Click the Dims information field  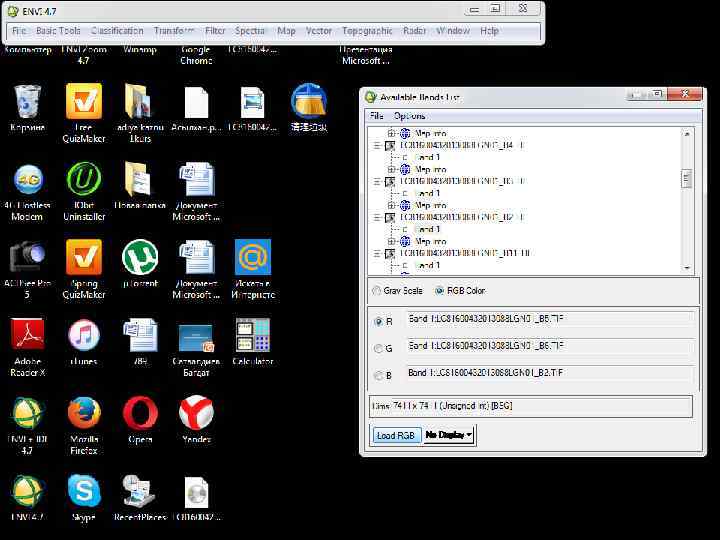(531, 406)
